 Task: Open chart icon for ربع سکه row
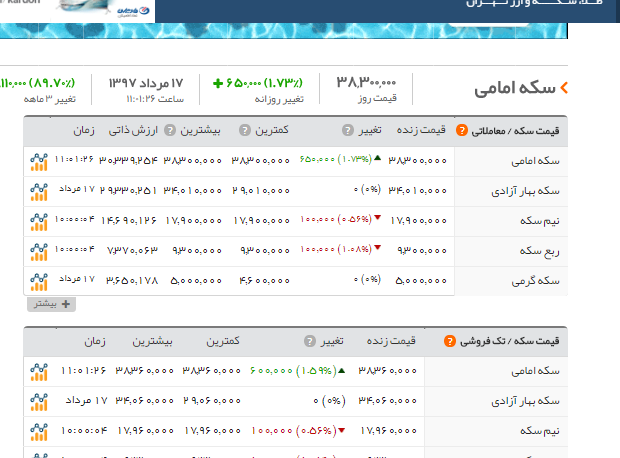[39, 252]
